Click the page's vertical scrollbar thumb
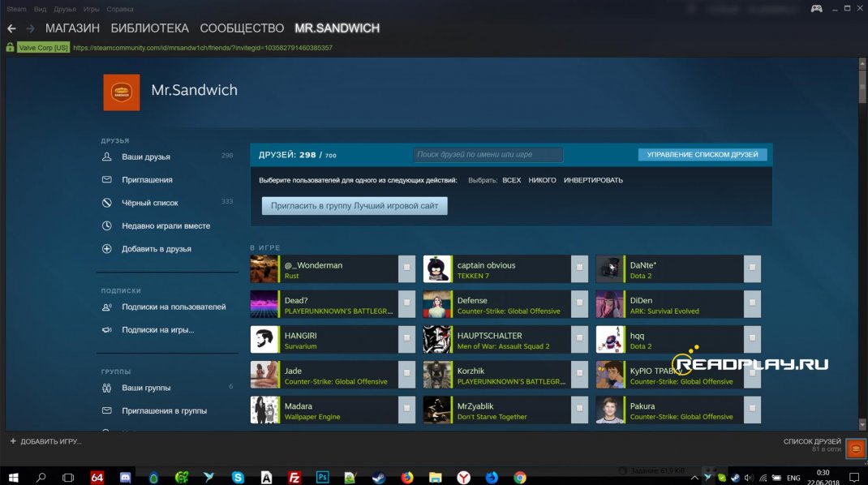Screen dimensions: 868x485 point(862,84)
